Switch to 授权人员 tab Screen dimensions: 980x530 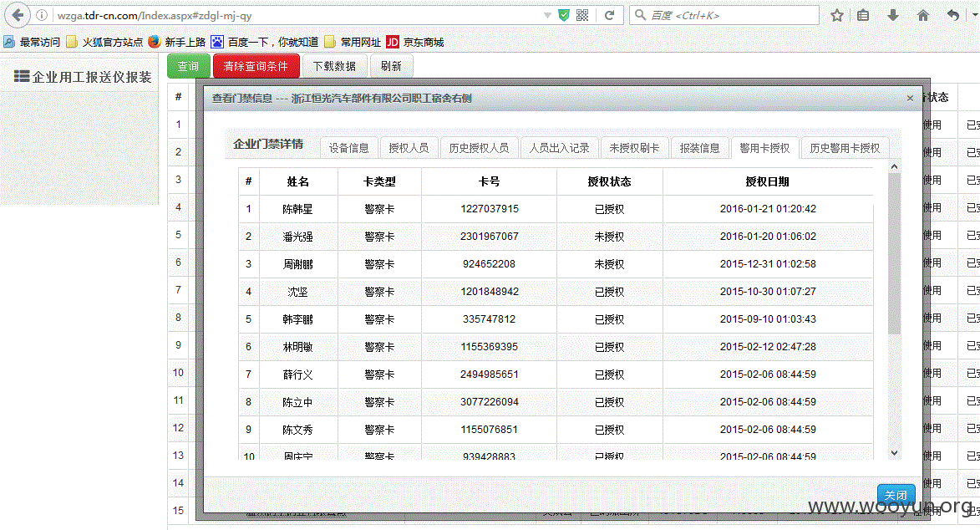click(409, 148)
